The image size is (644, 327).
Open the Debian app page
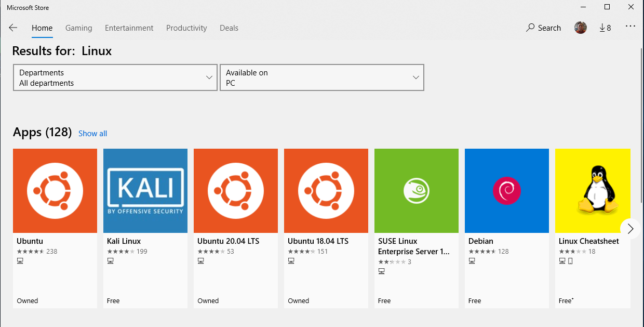506,191
